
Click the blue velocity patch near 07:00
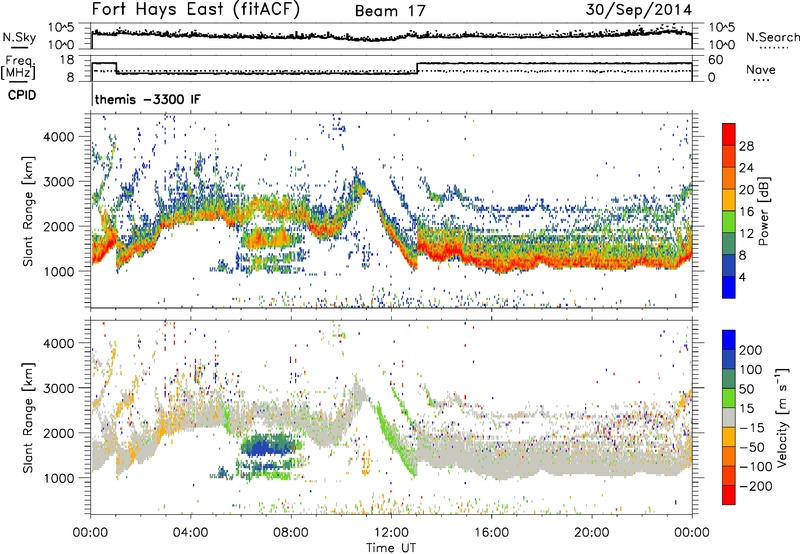coord(269,447)
